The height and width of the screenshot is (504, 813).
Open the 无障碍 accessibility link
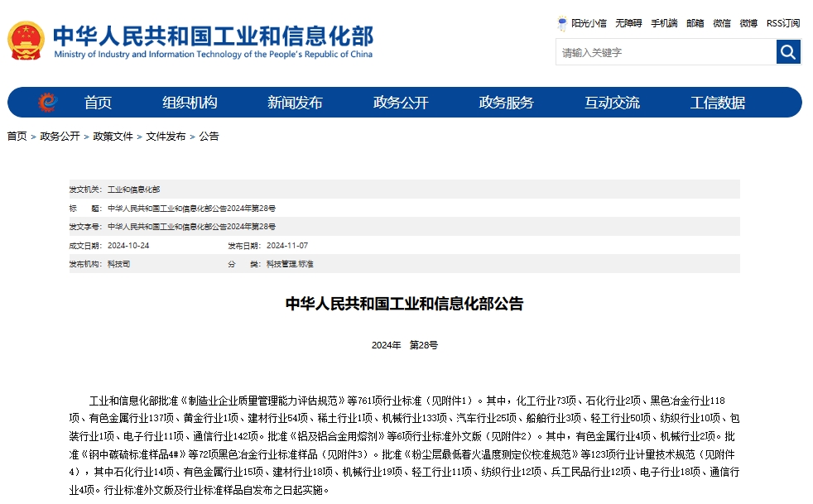tap(628, 23)
